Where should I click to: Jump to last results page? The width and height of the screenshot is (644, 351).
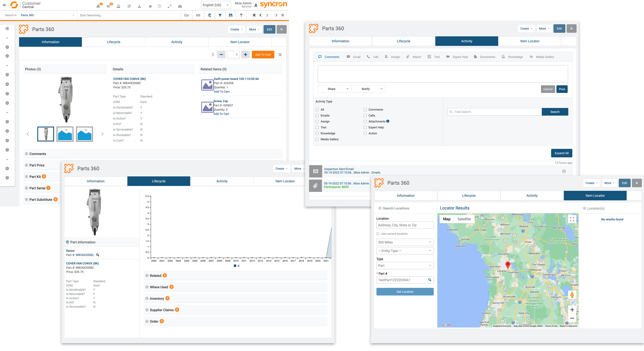[283, 15]
